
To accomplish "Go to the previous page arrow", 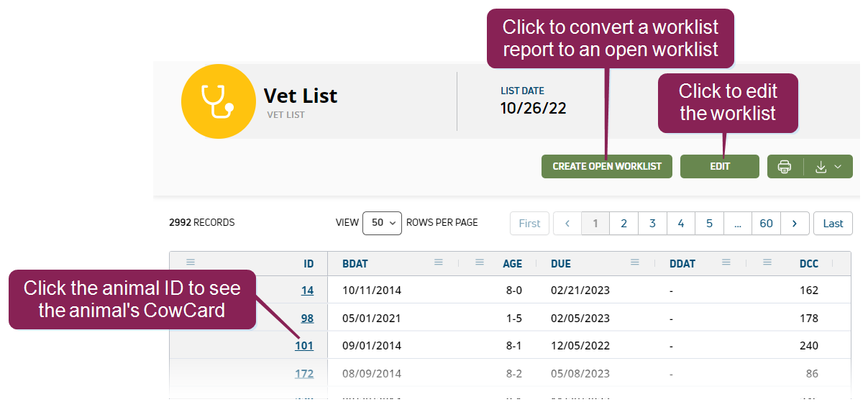I will [x=567, y=224].
